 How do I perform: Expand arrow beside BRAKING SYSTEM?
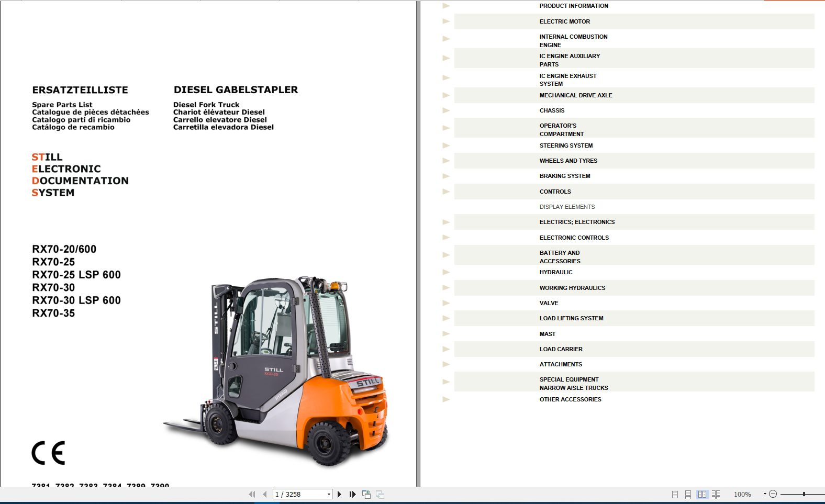(446, 176)
